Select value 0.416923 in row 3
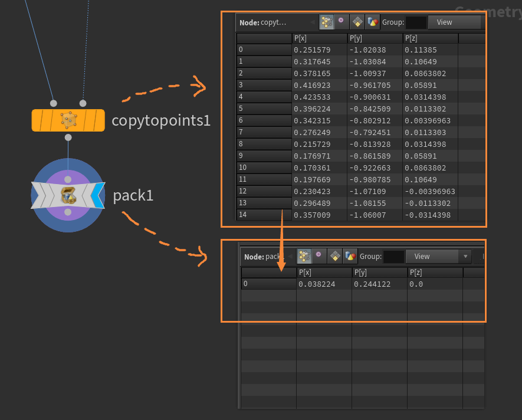Screen dimensions: 522x420 [312, 86]
